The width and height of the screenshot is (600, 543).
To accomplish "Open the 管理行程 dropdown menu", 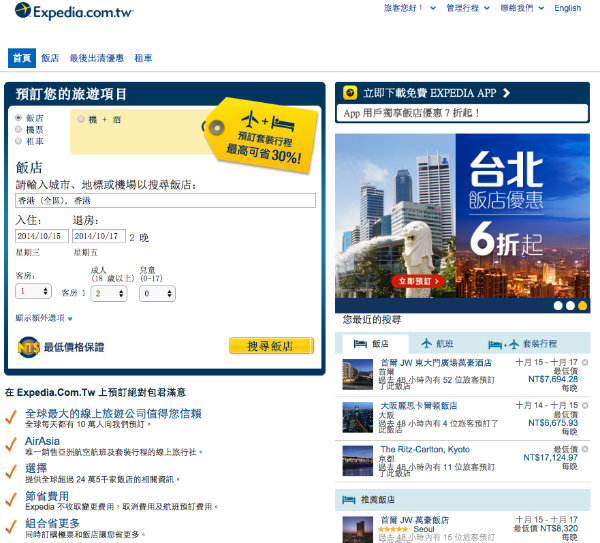I will pos(468,8).
